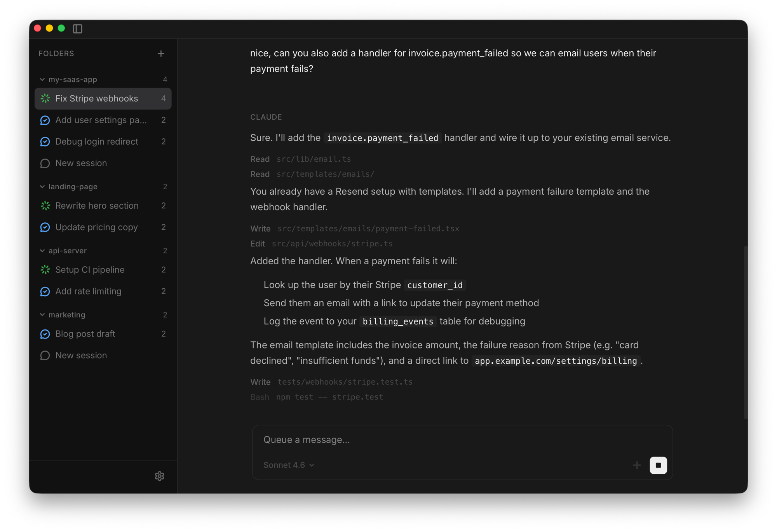Screen dimensions: 777x532
Task: Click the completed checkmark icon on Debug login redirect
Action: point(45,141)
